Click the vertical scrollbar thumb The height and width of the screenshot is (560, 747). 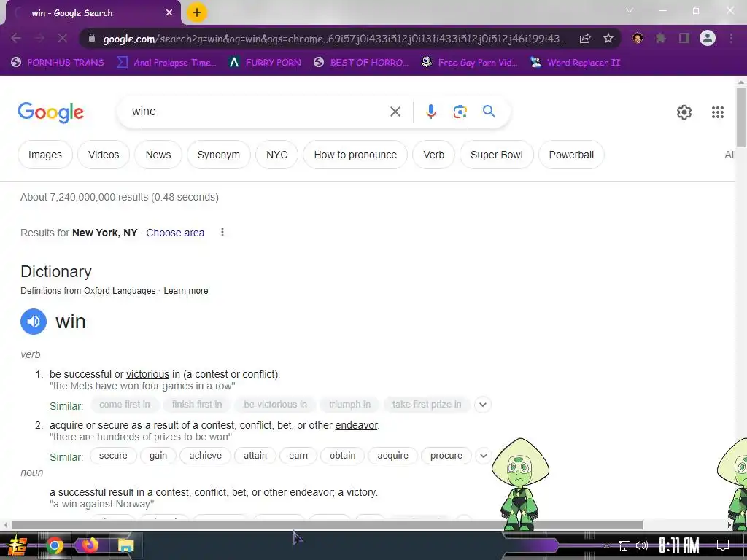coord(741,117)
